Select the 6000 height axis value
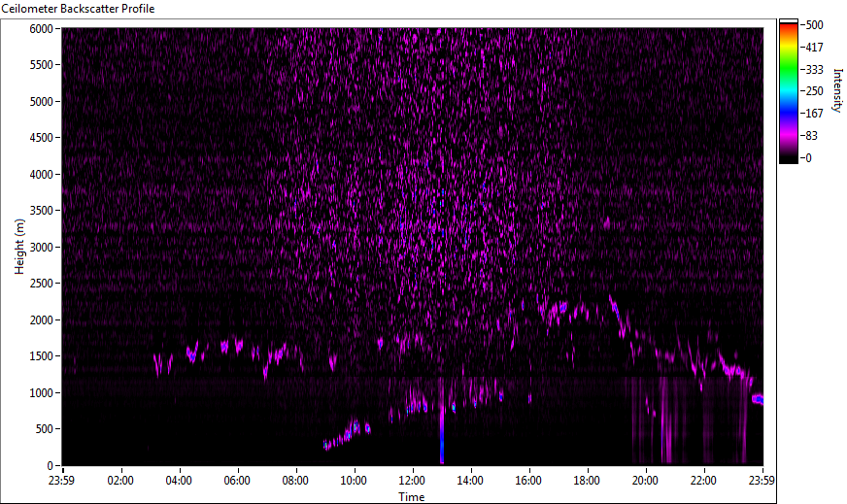This screenshot has width=847, height=504. click(x=42, y=28)
